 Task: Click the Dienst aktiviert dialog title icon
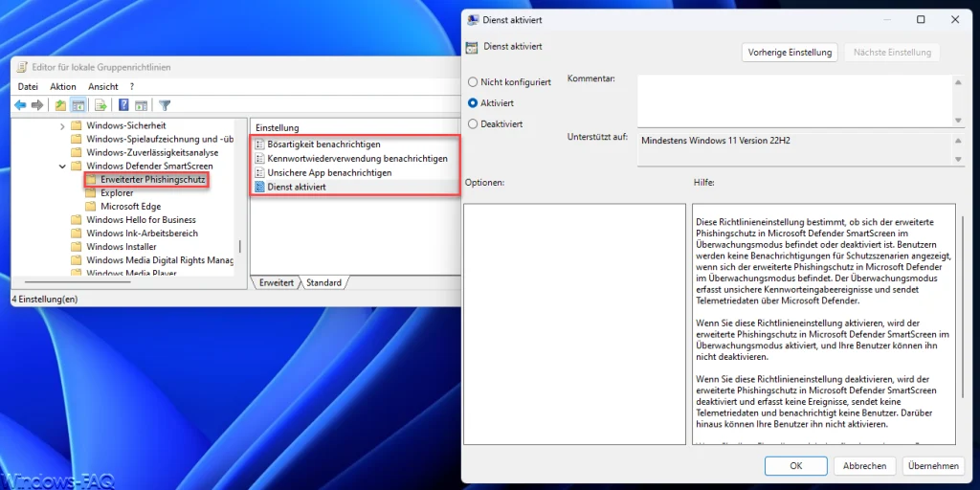(x=473, y=20)
